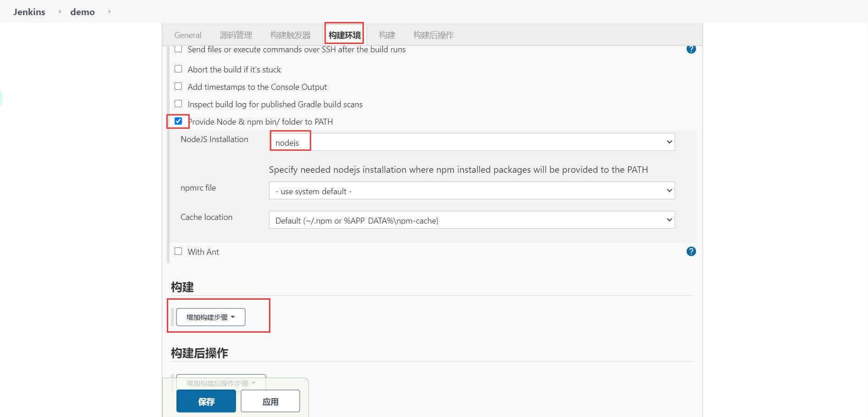Viewport: 868px width, 417px height.
Task: Check Inspect build log for Gradle scans
Action: [178, 104]
